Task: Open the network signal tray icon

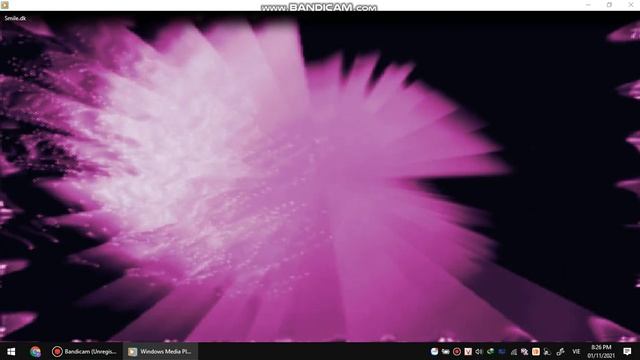Action: point(513,351)
